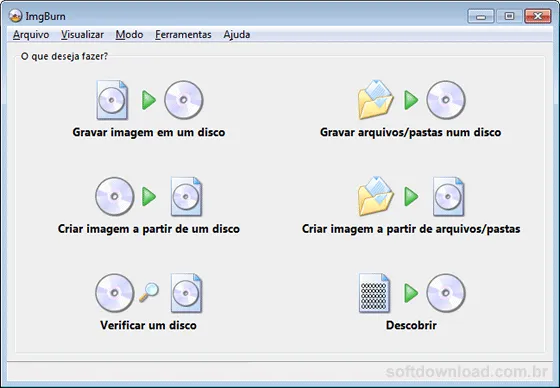Open the Ferramentas menu

pos(183,35)
